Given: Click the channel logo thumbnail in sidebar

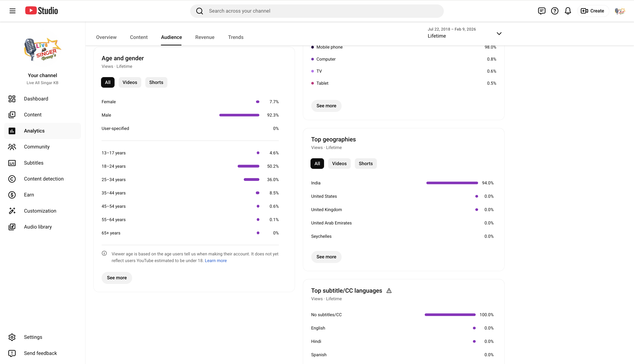Looking at the screenshot, I should pos(42,49).
